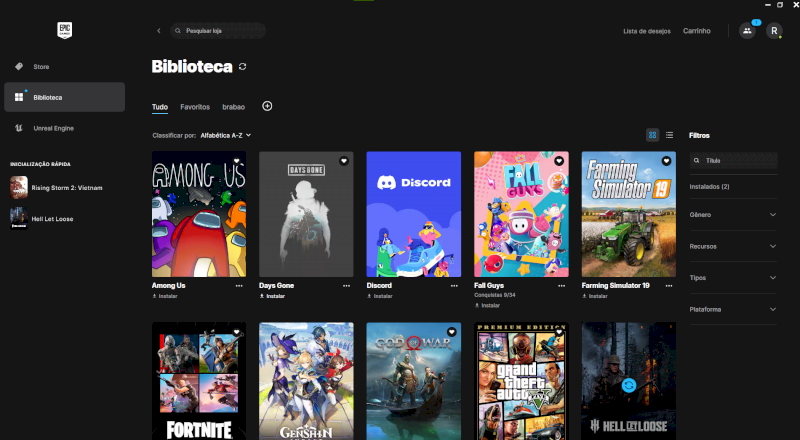Switch to list view layout
Viewport: 800px width, 440px height.
(669, 134)
